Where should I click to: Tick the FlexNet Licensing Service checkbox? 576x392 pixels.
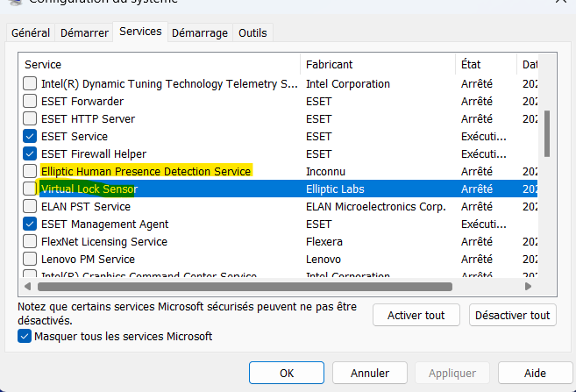[30, 242]
